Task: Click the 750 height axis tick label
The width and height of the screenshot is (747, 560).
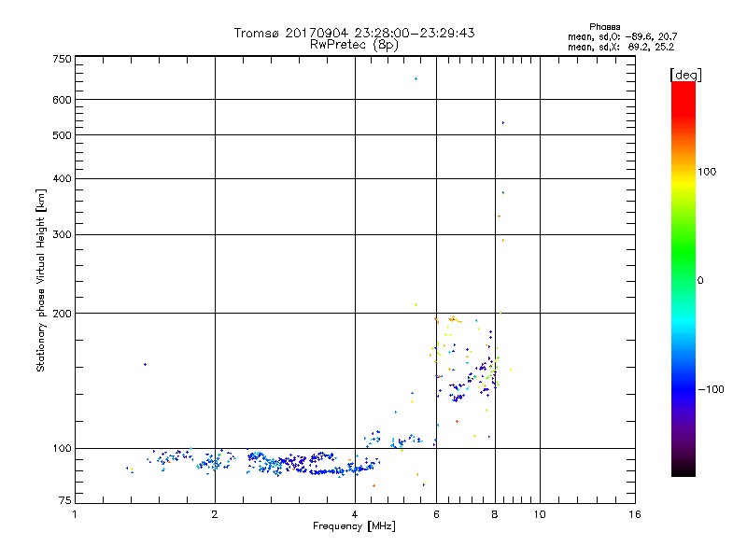Action: 62,60
